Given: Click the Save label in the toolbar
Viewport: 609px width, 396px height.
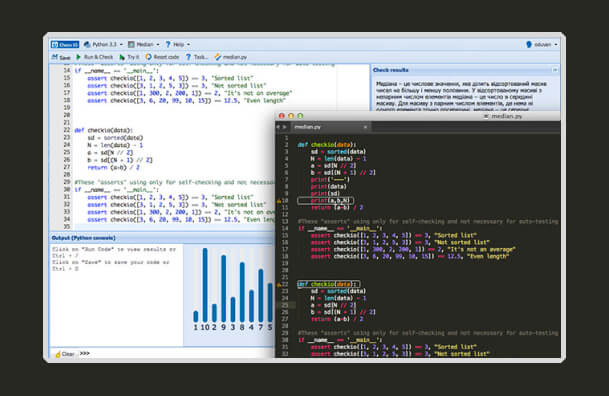Looking at the screenshot, I should coord(64,57).
